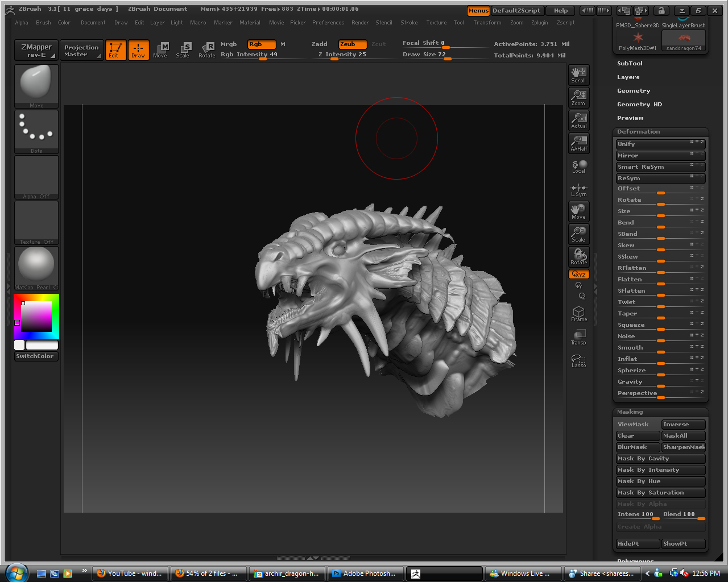Set view to Actual size
Image resolution: width=728 pixels, height=582 pixels.
578,120
